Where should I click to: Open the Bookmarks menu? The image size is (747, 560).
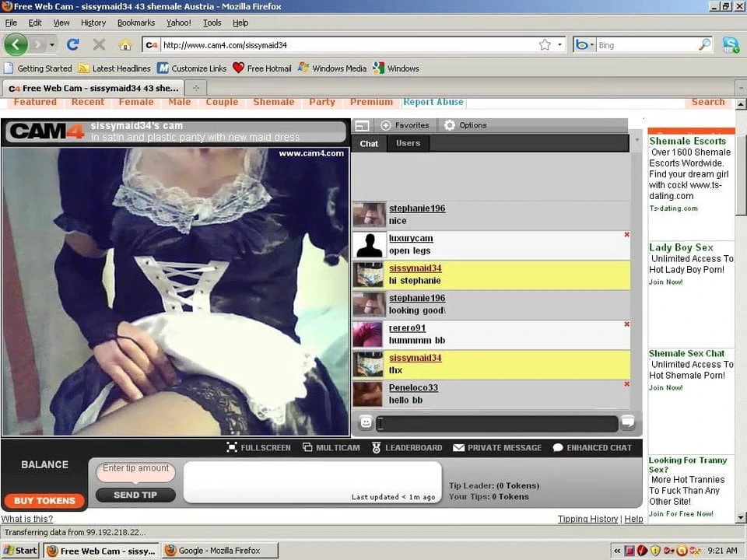(136, 23)
